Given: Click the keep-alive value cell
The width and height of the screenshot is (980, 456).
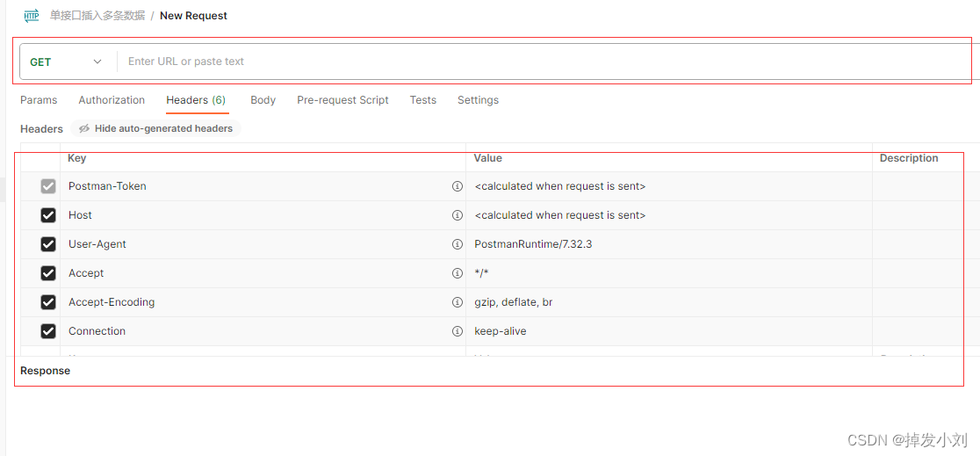Looking at the screenshot, I should pos(669,331).
